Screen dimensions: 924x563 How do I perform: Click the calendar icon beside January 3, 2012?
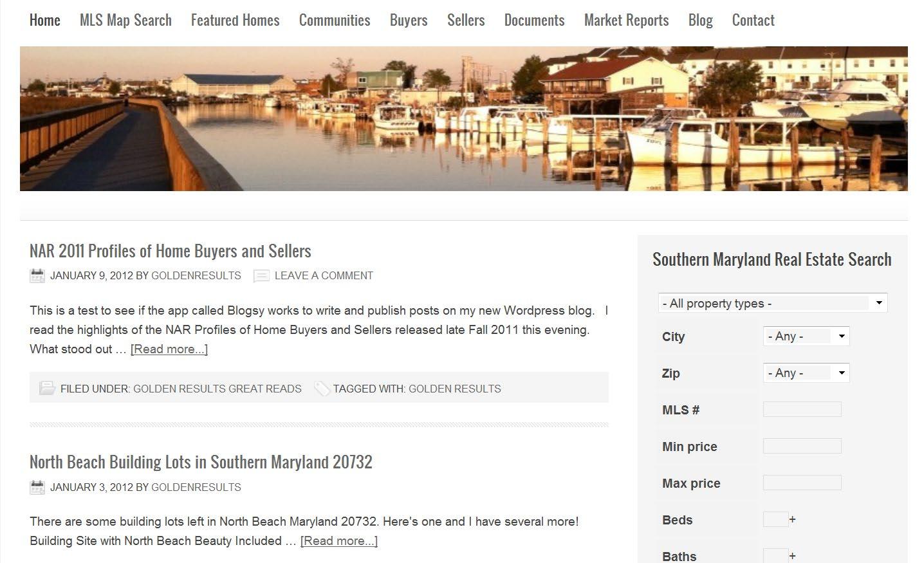[x=37, y=487]
